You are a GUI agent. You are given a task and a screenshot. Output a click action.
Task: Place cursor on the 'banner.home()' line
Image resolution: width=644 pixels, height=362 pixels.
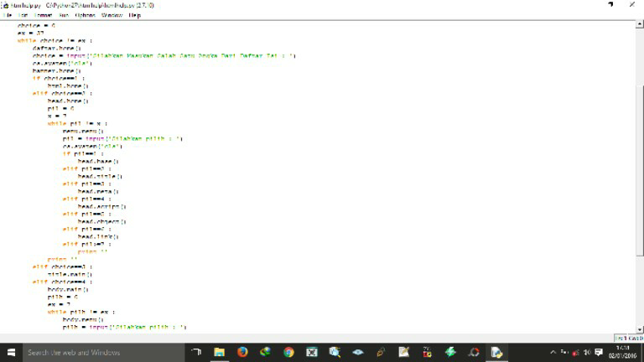[x=57, y=71]
